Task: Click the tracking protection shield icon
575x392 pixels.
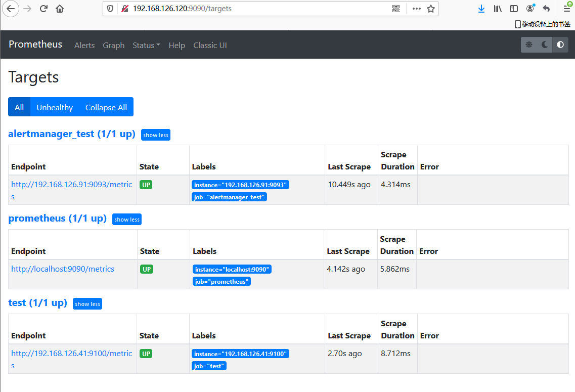Action: tap(110, 9)
